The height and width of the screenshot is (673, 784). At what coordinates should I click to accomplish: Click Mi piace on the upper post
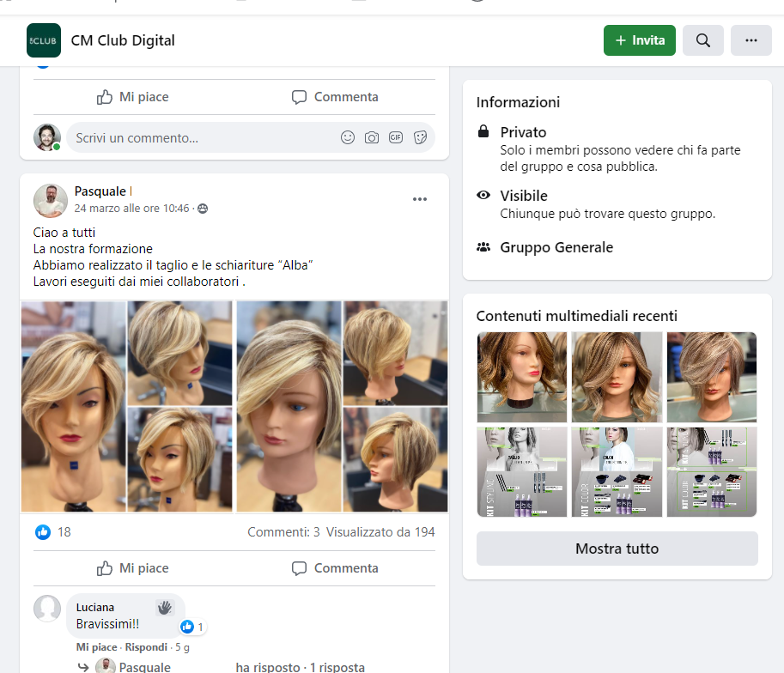tap(133, 97)
